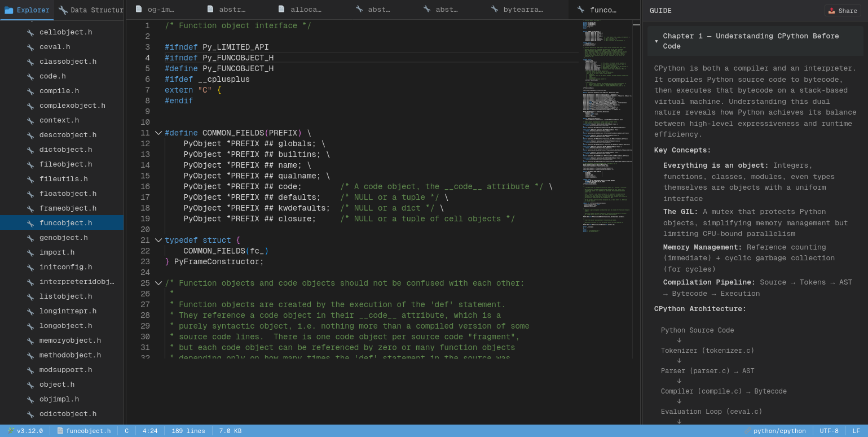This screenshot has height=437, width=868.
Task: Open the og-im… editor tab
Action: 161,10
